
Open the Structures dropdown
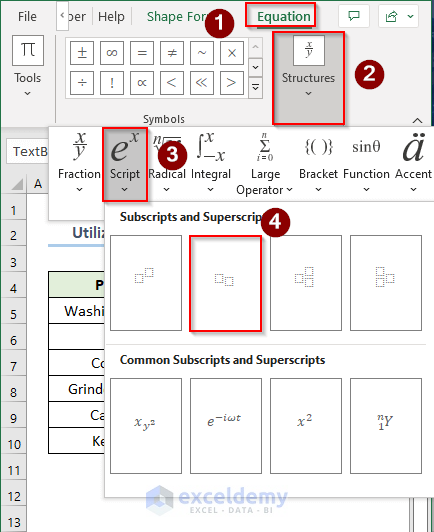[x=308, y=78]
